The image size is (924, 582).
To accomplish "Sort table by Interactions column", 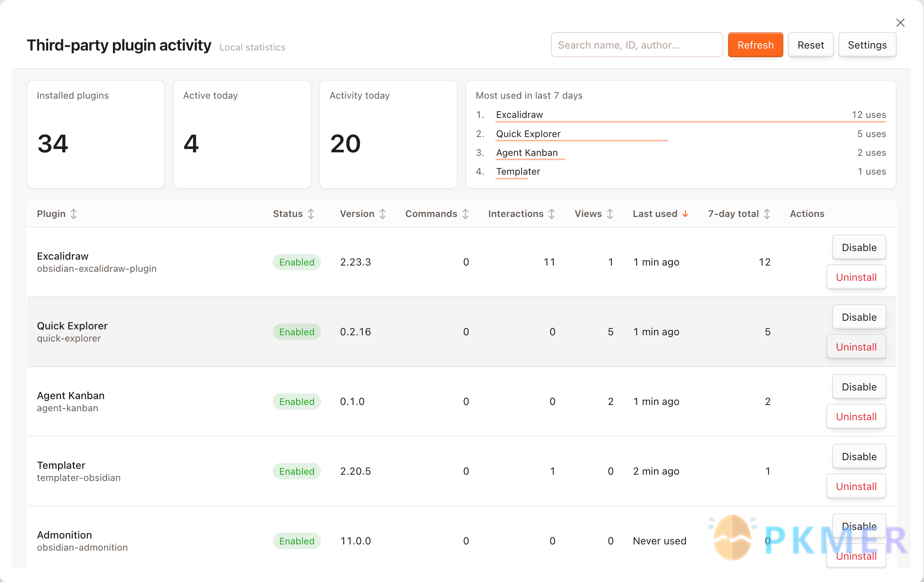I will click(522, 214).
